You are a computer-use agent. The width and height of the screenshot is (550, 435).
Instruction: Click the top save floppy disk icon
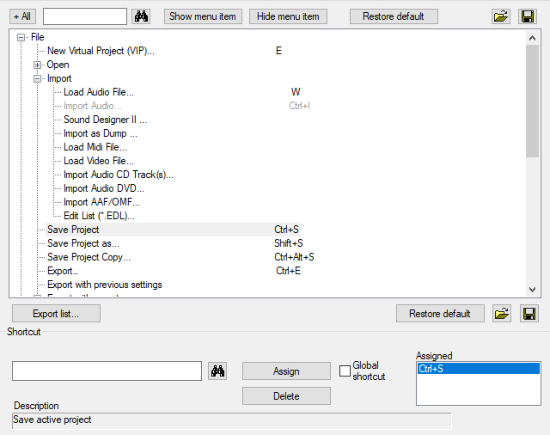coord(527,16)
